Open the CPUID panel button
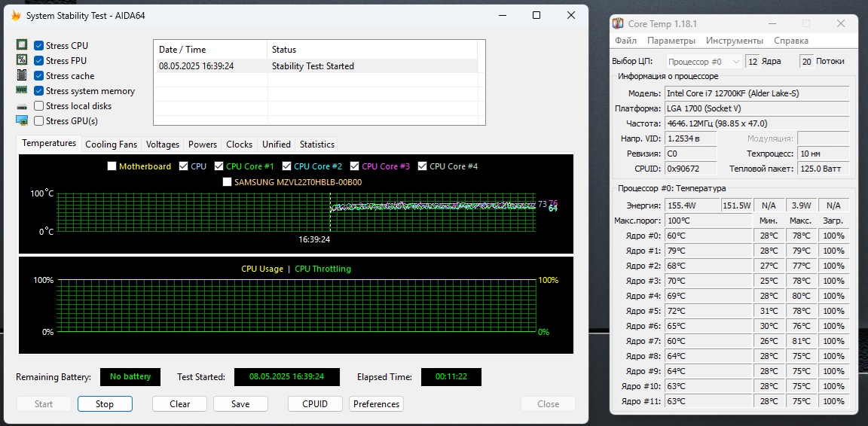868x426 pixels. tap(315, 404)
